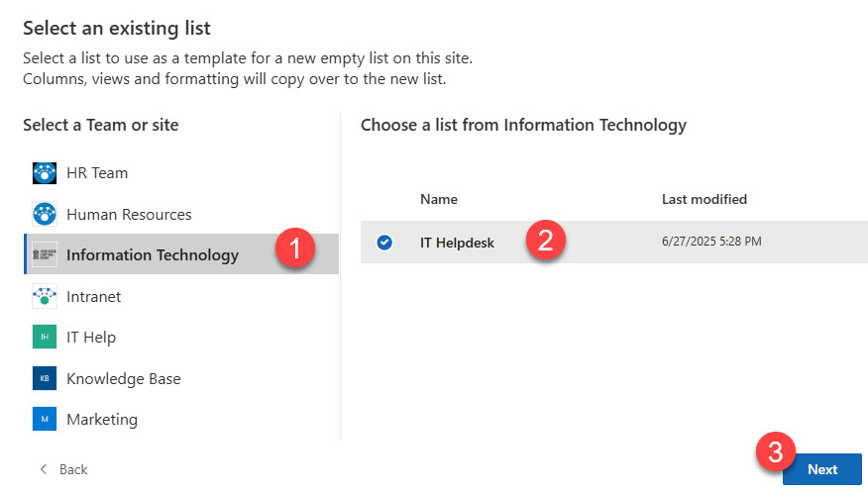Click the Intranet site icon
The image size is (868, 495).
(x=45, y=296)
